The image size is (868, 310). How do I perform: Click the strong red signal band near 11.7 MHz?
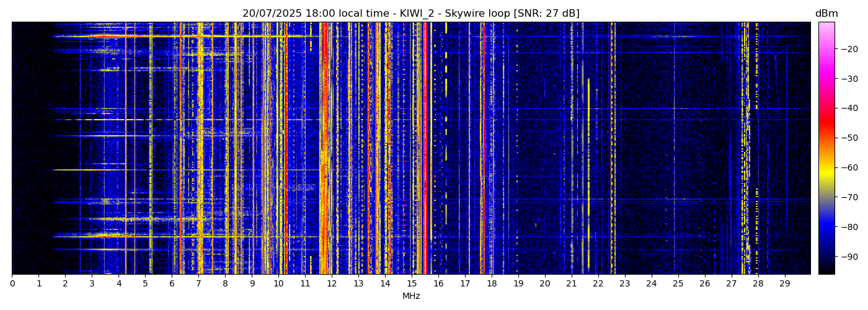(x=324, y=149)
